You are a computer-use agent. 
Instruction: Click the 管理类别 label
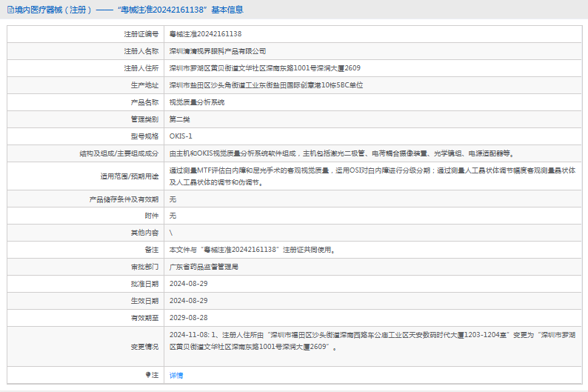144,119
